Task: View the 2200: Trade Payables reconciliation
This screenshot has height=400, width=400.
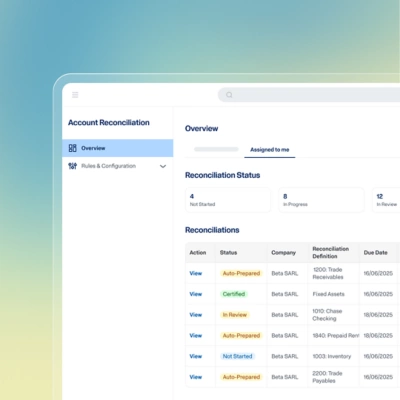Action: coord(196,377)
